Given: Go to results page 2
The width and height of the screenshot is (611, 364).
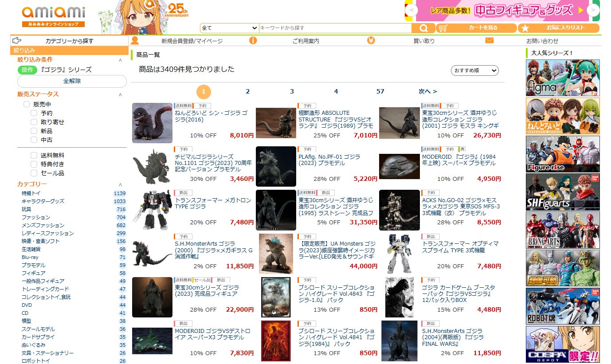Looking at the screenshot, I should 247,91.
